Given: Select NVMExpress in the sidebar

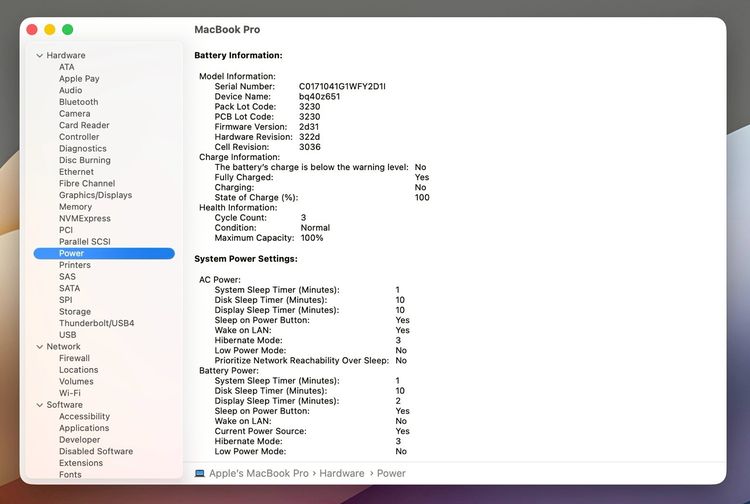Looking at the screenshot, I should (85, 219).
